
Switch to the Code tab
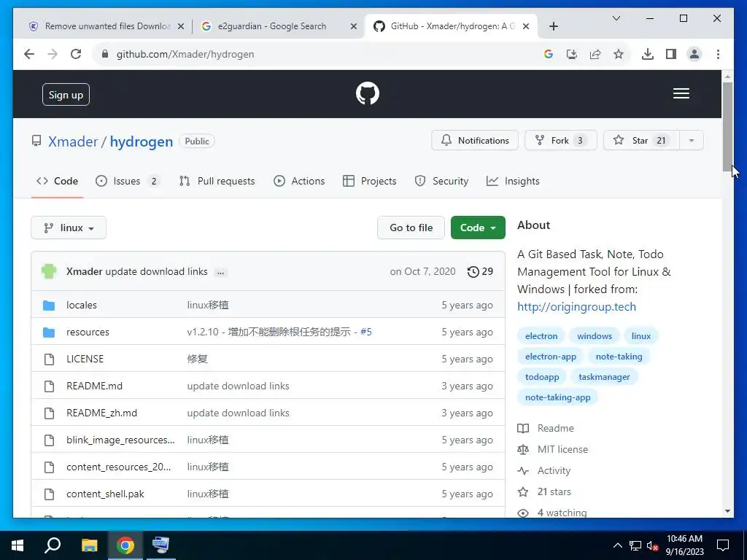[57, 181]
